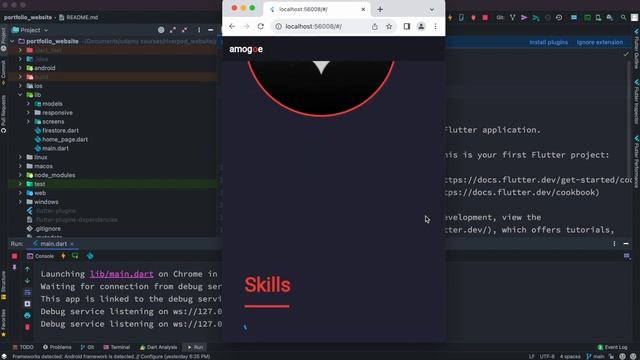640x360 pixels.
Task: Toggle pin tab icon in Run panel
Action: tap(15, 268)
